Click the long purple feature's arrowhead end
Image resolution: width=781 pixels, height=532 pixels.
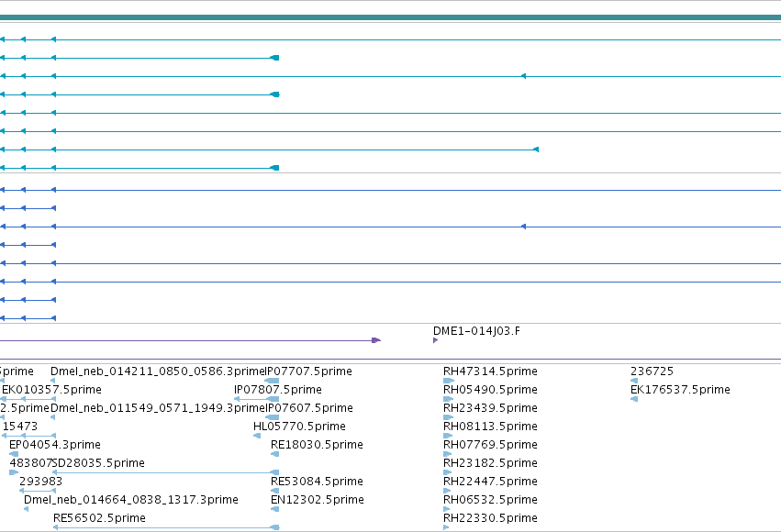(x=376, y=340)
